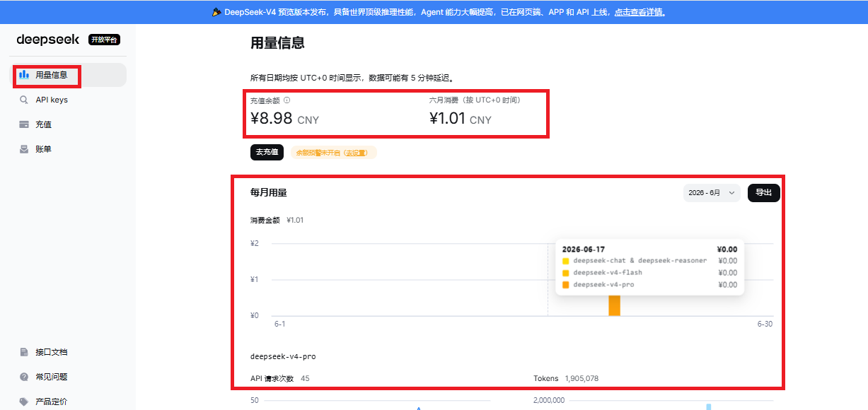Click the 消费金额 ¥1.01 label
This screenshot has height=410, width=868.
tap(277, 221)
